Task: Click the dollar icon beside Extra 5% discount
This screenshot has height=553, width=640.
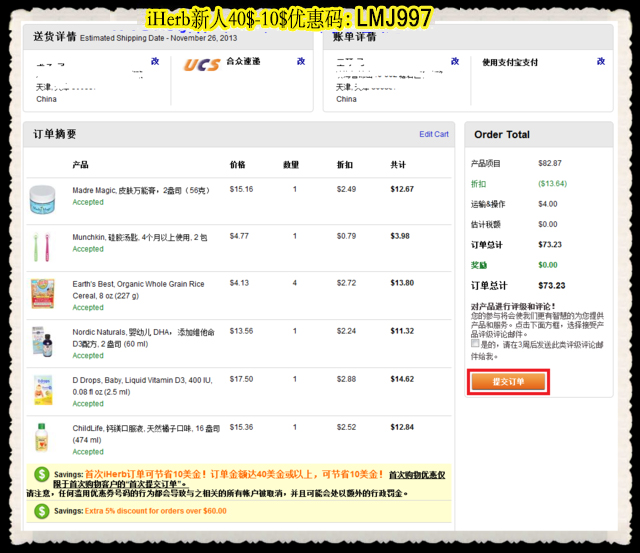Action: pyautogui.click(x=41, y=511)
